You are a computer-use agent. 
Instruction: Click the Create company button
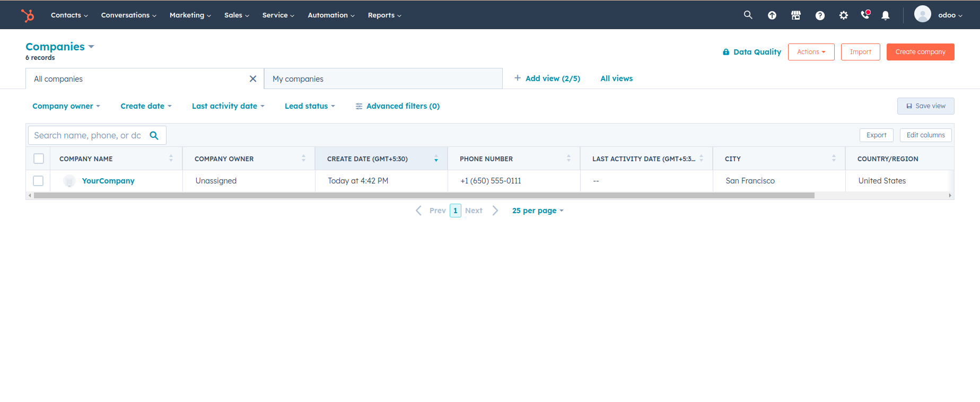pos(921,52)
